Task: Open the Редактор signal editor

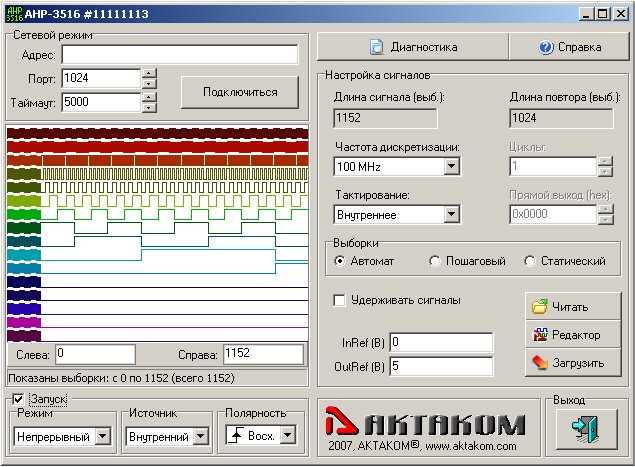Action: pyautogui.click(x=573, y=335)
